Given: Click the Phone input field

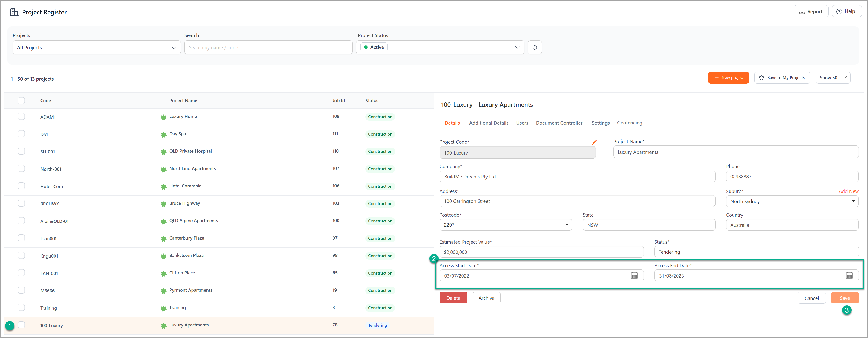Looking at the screenshot, I should point(792,177).
